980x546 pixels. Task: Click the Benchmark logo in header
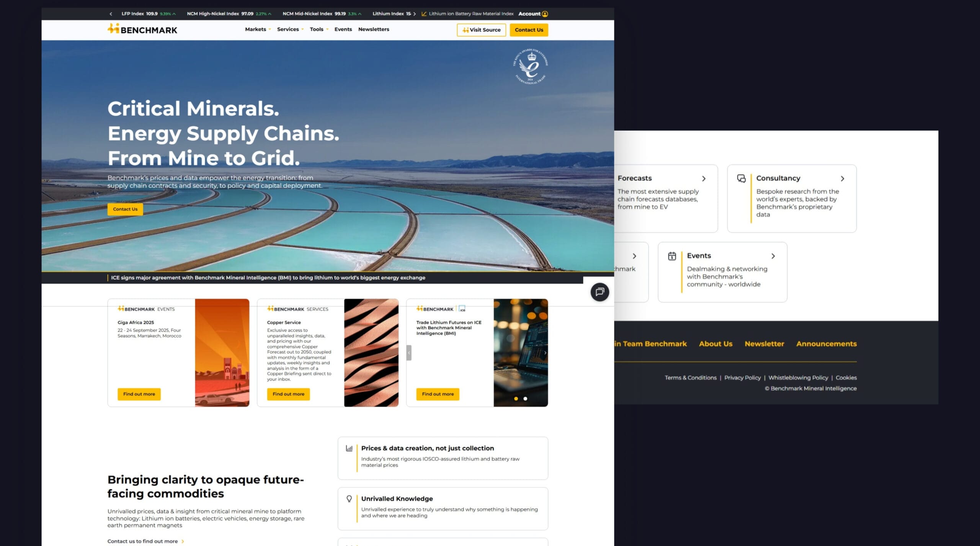[142, 30]
